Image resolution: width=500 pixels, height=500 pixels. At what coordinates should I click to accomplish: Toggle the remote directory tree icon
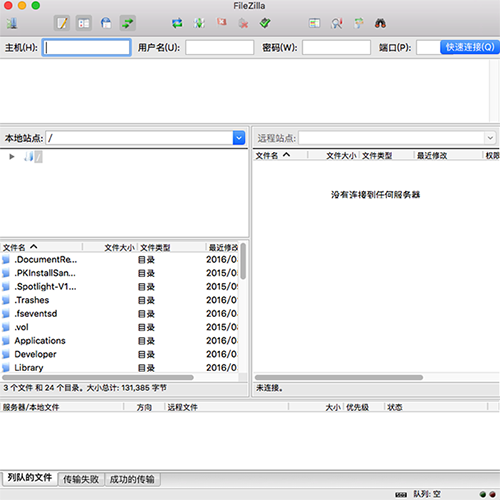(106, 23)
